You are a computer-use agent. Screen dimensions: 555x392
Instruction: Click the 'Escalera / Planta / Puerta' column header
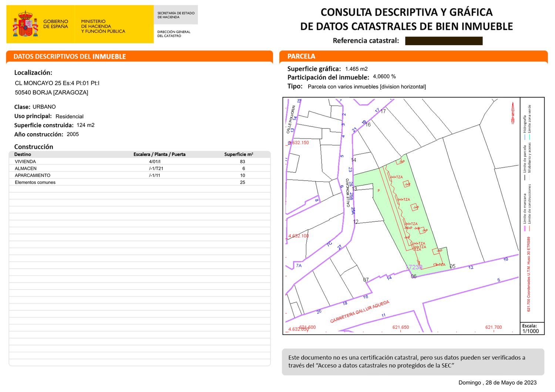click(x=159, y=154)
